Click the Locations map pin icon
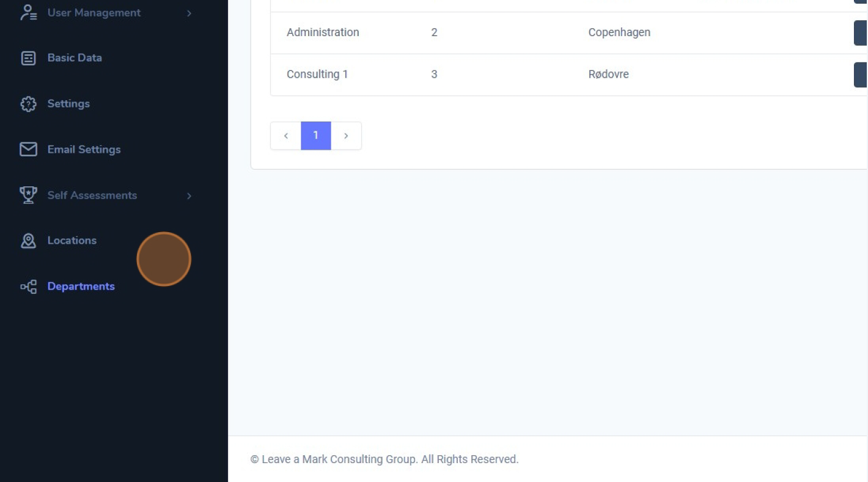The image size is (868, 482). click(28, 241)
